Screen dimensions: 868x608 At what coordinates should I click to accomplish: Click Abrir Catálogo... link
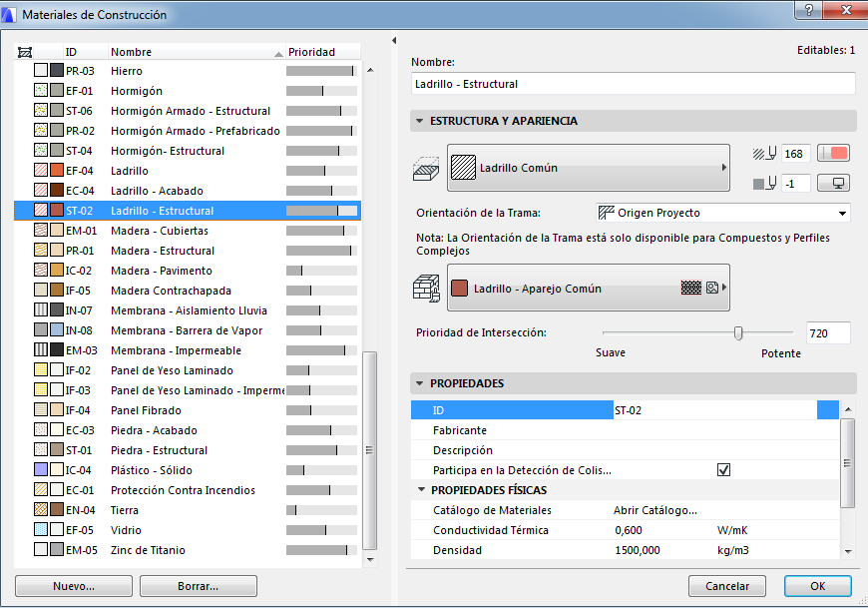click(654, 510)
